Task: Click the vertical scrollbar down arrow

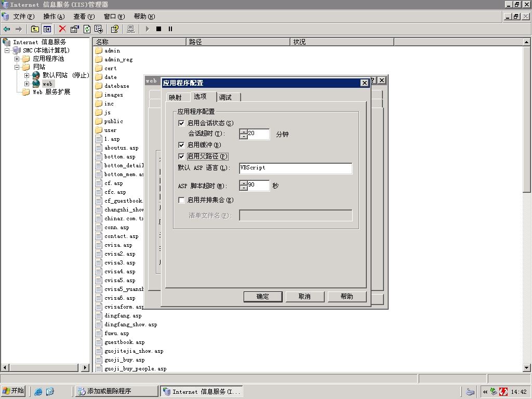Action: 527,368
